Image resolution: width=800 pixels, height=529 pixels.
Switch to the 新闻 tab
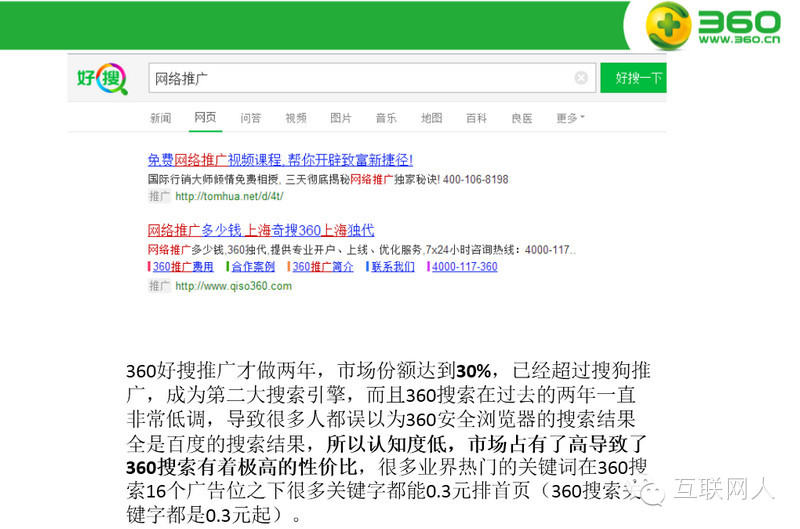(160, 118)
